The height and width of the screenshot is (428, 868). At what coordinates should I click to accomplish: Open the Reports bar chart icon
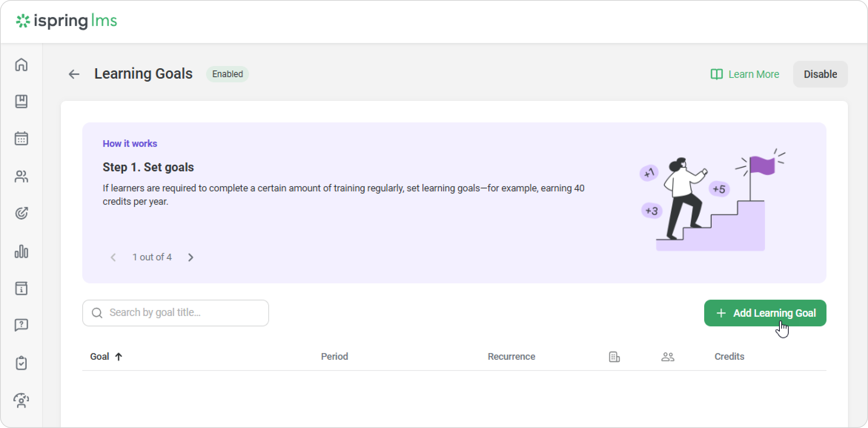click(21, 251)
